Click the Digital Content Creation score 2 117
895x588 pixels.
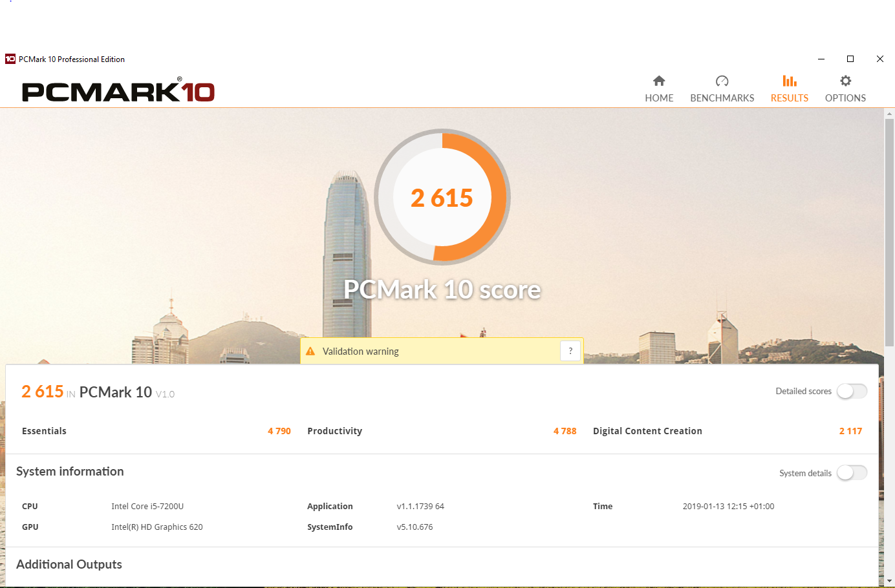[850, 431]
